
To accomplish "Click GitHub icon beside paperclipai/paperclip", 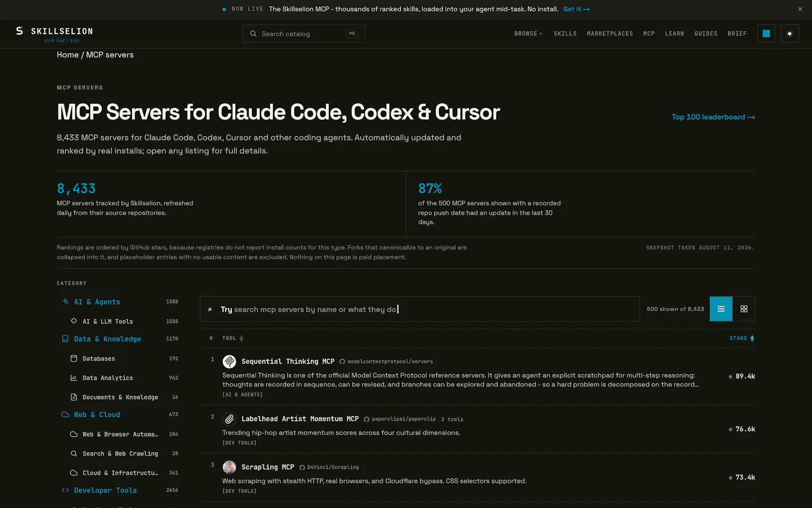I will click(366, 419).
